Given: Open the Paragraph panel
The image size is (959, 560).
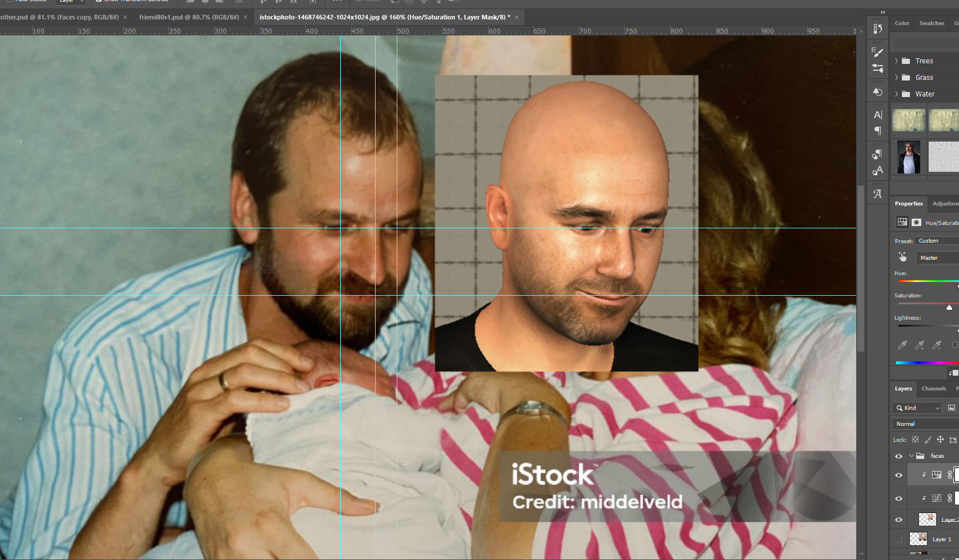Looking at the screenshot, I should [877, 130].
